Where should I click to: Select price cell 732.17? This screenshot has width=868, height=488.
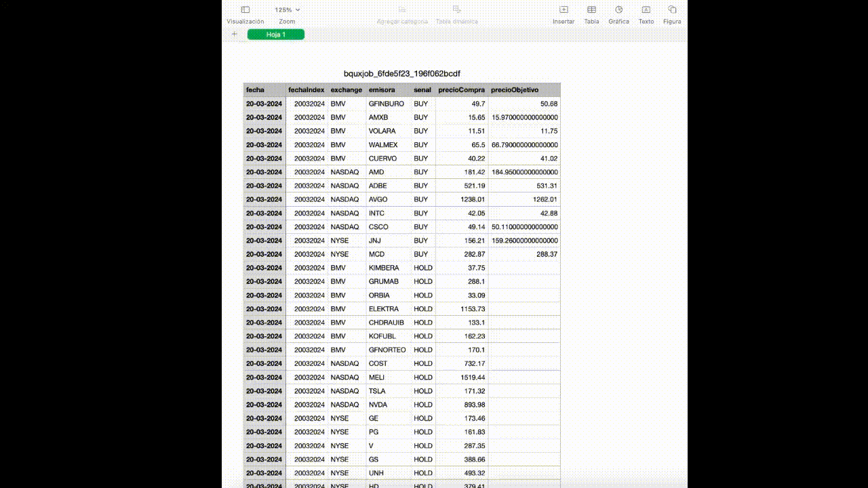[462, 363]
